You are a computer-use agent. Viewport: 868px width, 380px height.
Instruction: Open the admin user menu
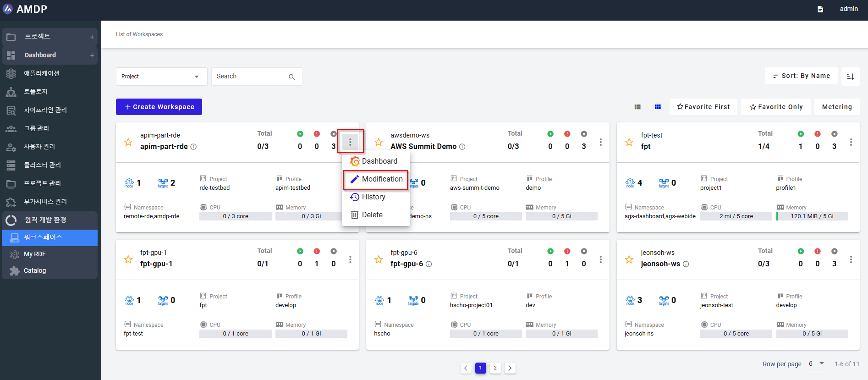pos(849,9)
